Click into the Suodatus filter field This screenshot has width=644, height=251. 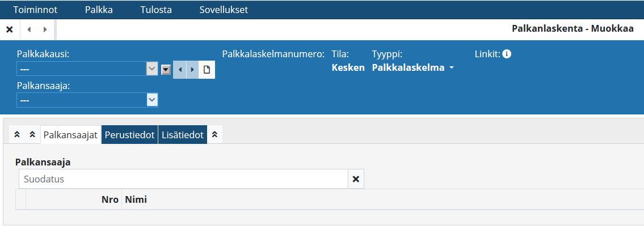183,179
